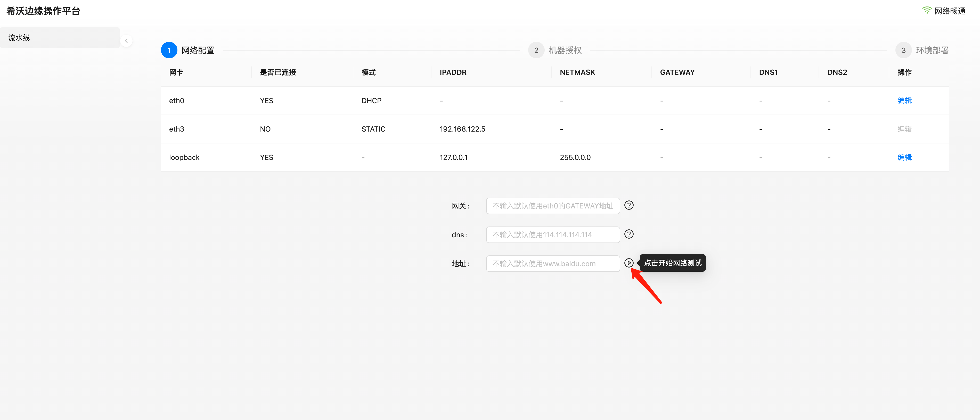
Task: Select step 3 环境部署
Action: (x=922, y=50)
